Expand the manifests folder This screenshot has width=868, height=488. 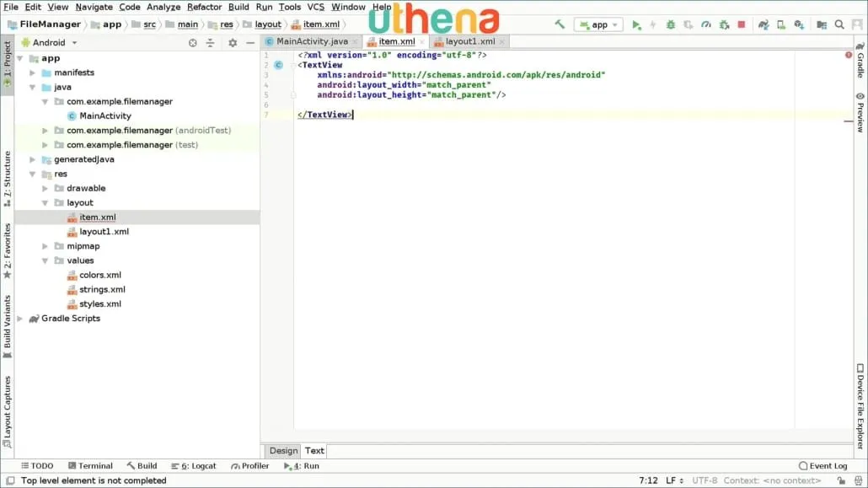[x=33, y=72]
